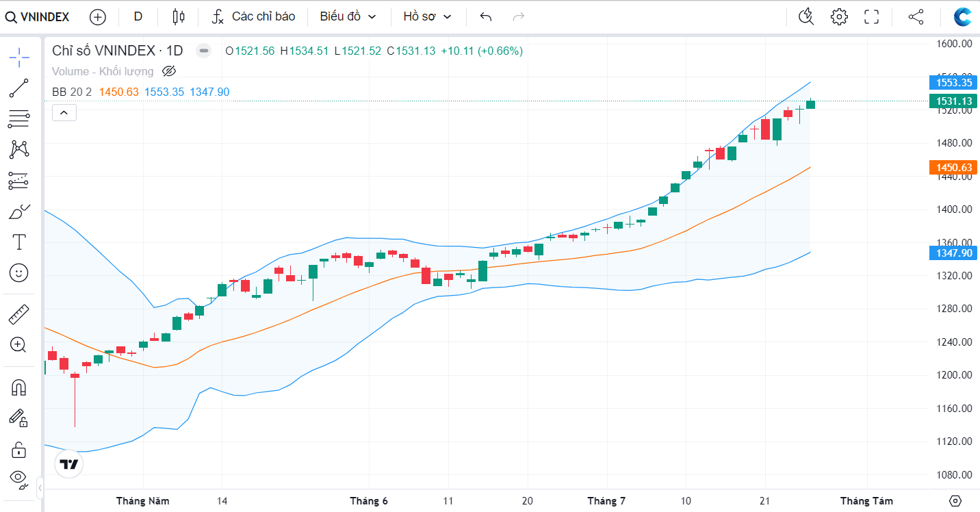Image resolution: width=980 pixels, height=512 pixels.
Task: Add a symbol with the plus icon
Action: [x=98, y=17]
